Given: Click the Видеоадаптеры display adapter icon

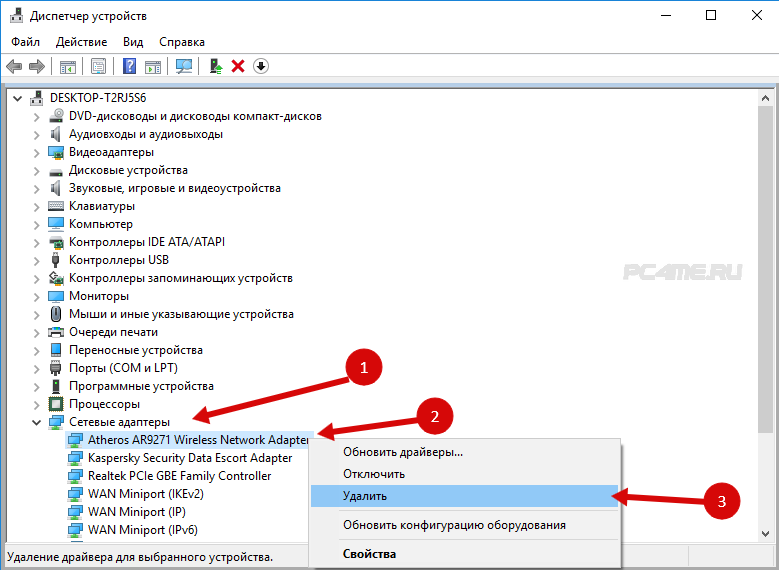Looking at the screenshot, I should point(56,152).
